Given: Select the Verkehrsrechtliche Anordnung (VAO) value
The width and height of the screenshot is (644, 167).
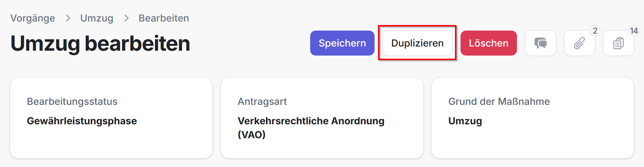Looking at the screenshot, I should [x=311, y=127].
